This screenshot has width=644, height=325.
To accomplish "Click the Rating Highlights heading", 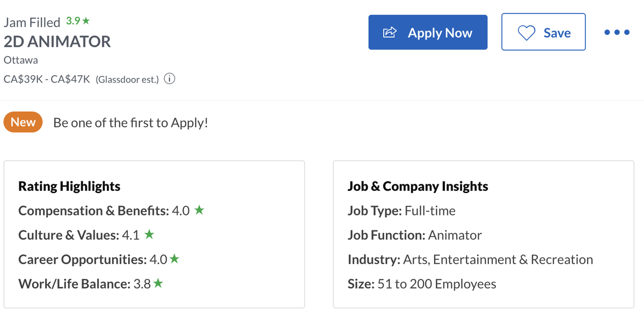I will tap(69, 186).
